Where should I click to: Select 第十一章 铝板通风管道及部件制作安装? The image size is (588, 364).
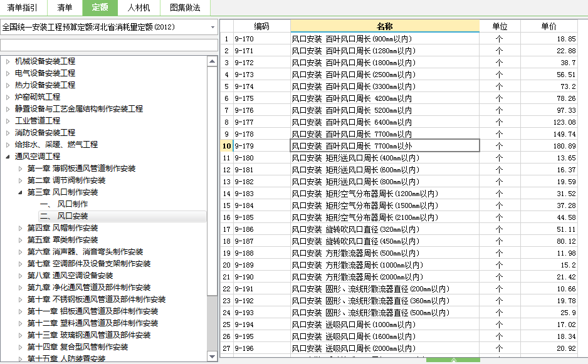[93, 311]
